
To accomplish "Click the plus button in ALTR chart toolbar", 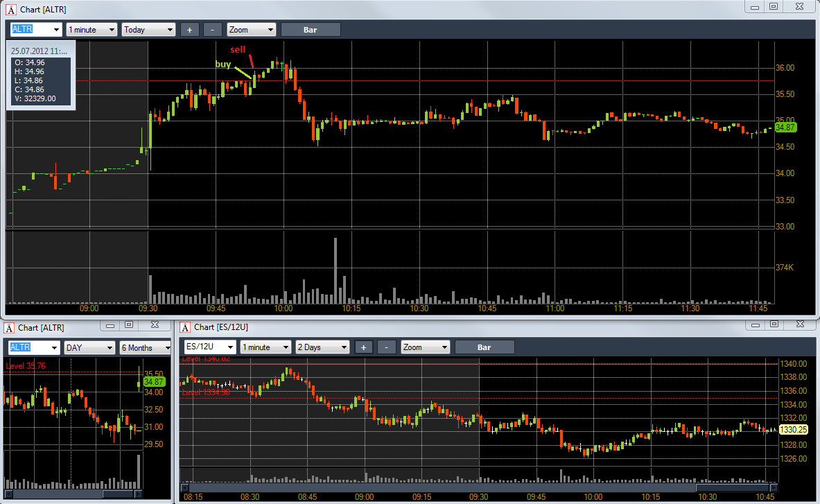I will (189, 30).
